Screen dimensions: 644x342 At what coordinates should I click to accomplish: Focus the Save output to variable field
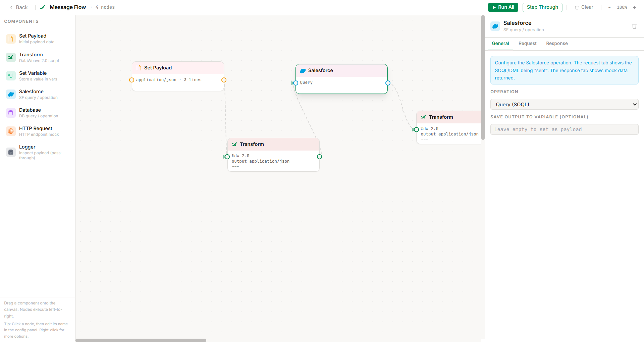tap(565, 129)
